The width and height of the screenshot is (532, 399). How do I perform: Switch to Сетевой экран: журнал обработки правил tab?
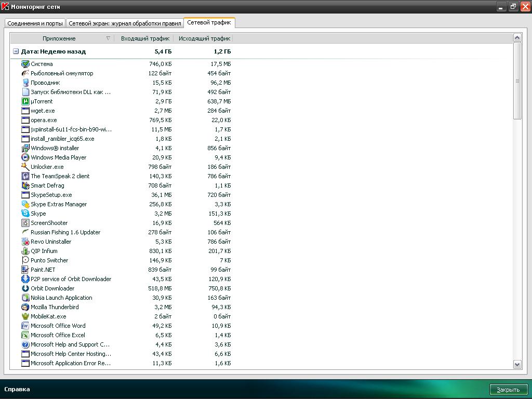(125, 23)
